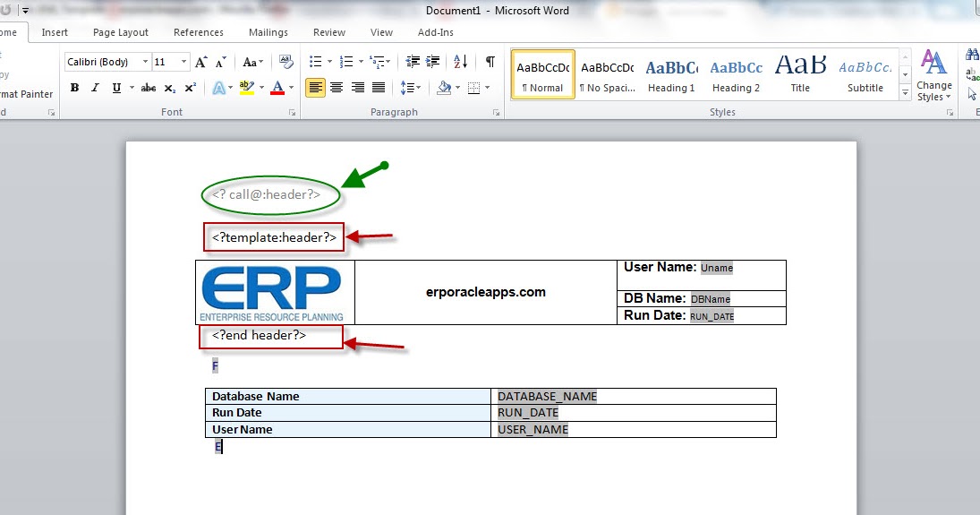Apply shading fill color

click(x=444, y=89)
